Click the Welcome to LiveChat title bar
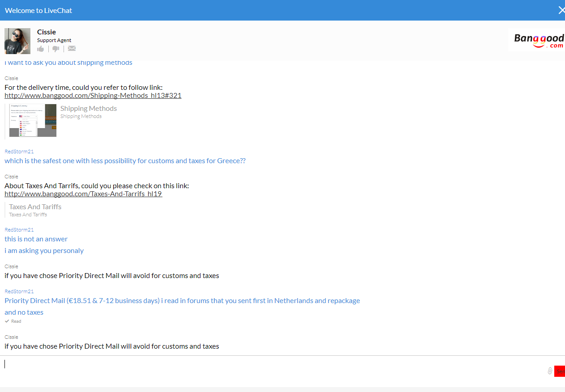Screen dimensions: 565x392 coord(38,10)
